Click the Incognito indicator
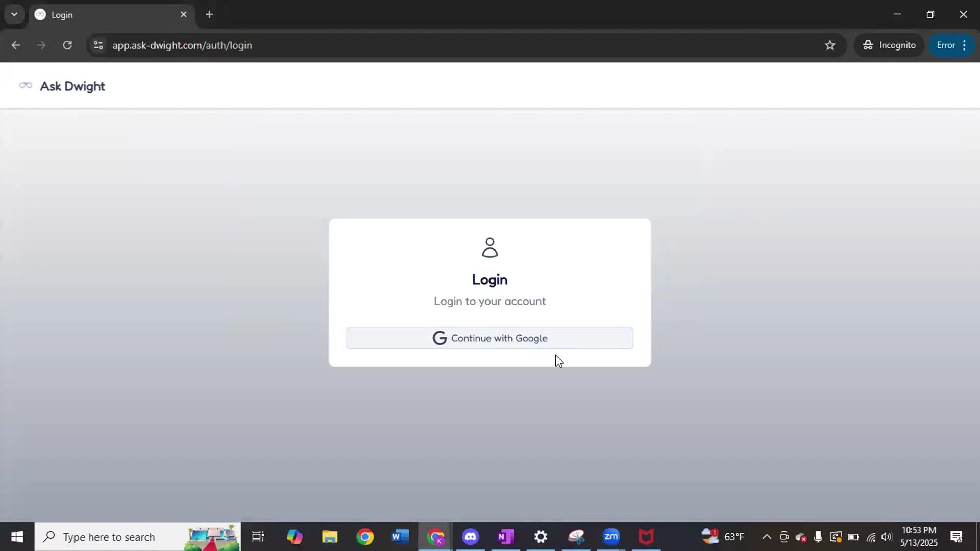This screenshot has width=980, height=551. point(889,45)
